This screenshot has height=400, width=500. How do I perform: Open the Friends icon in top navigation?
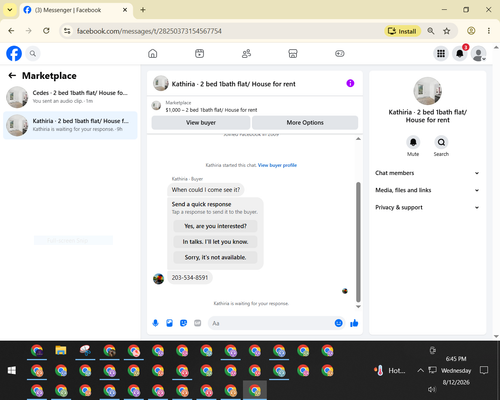246,53
